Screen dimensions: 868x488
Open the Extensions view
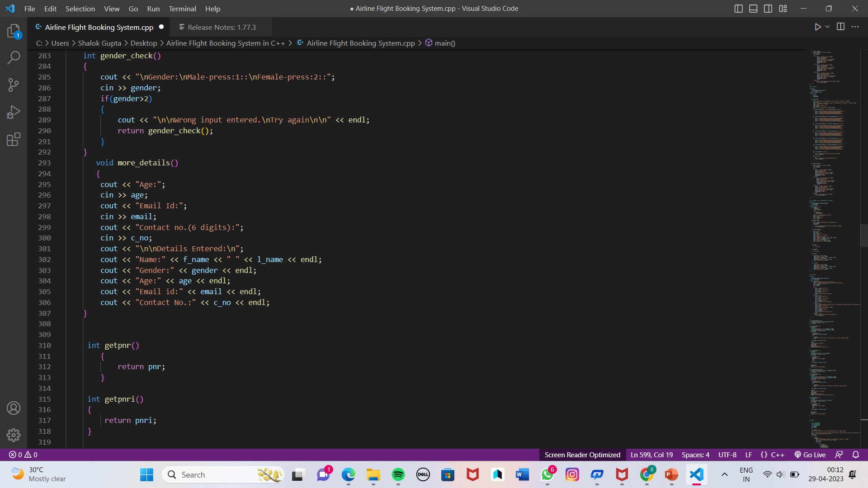(x=14, y=139)
